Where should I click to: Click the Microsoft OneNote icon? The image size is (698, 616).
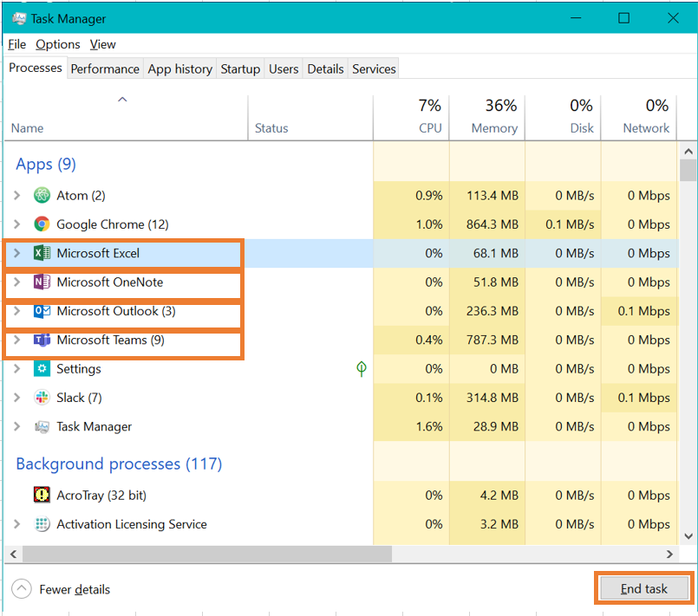click(x=42, y=282)
